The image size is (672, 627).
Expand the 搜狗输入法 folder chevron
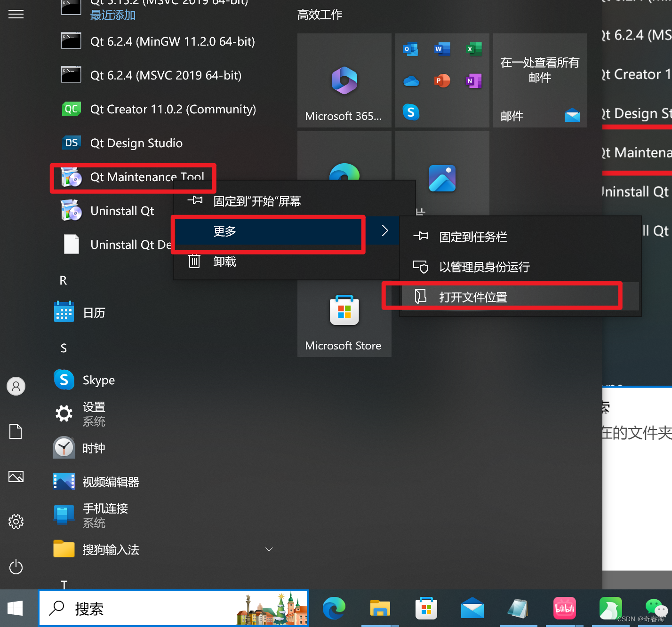(x=269, y=549)
